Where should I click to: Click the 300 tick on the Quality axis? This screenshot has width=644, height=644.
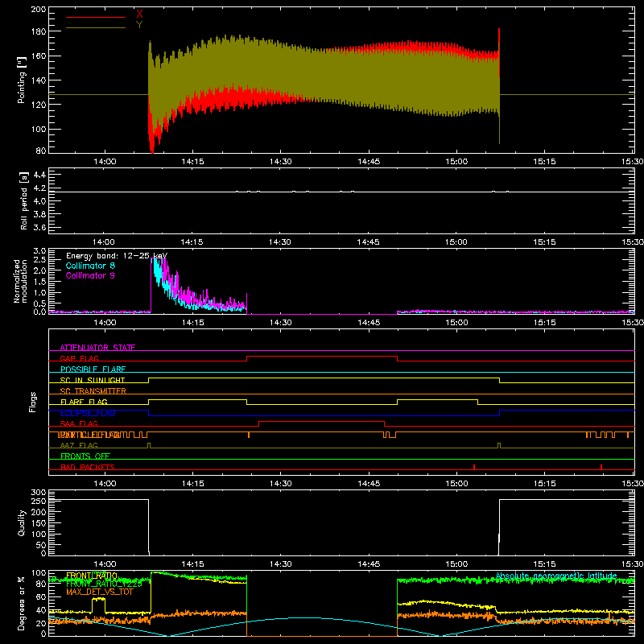(x=38, y=493)
